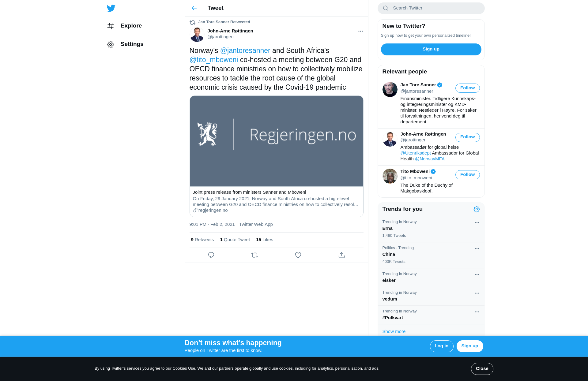
Task: Follow Tito Mboweni
Action: pyautogui.click(x=467, y=175)
